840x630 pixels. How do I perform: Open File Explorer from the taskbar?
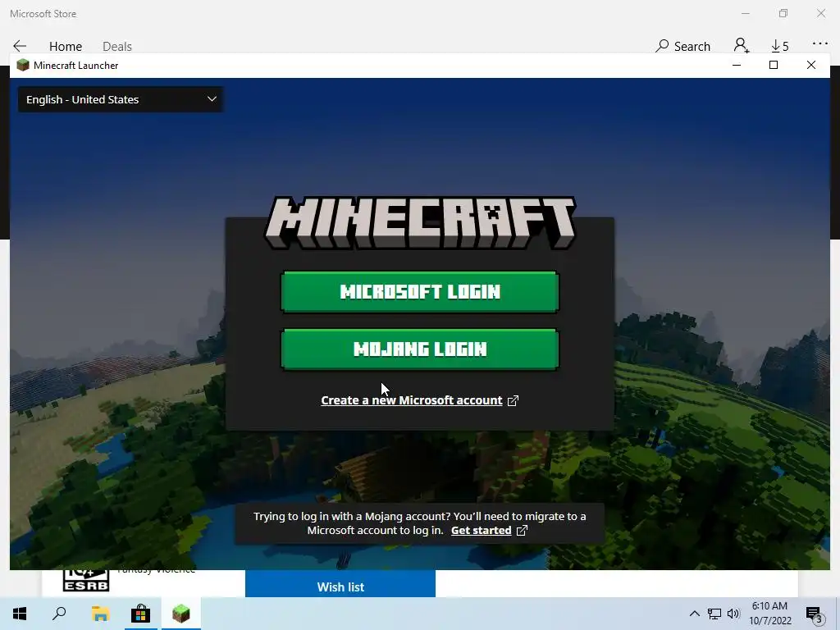tap(100, 614)
